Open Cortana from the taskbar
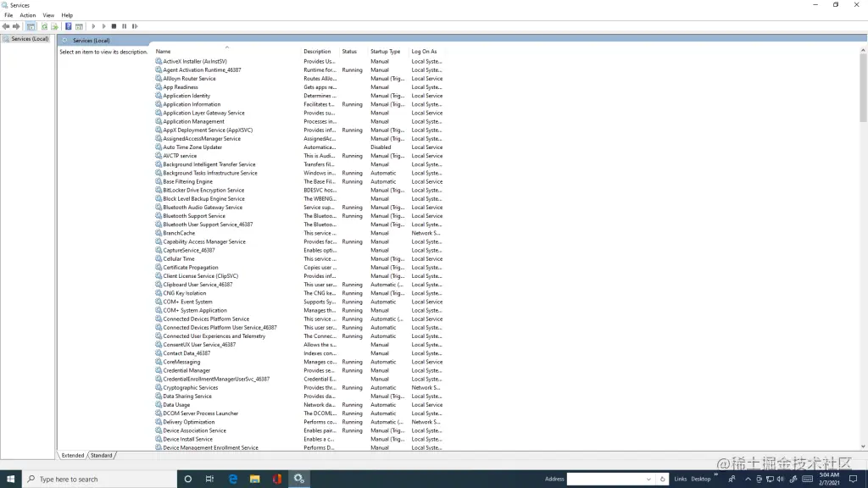 [187, 479]
